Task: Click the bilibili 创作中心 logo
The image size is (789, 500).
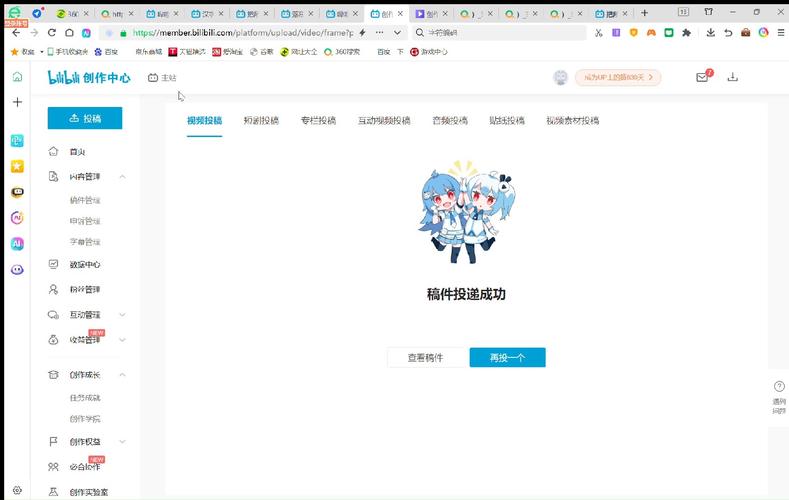Action: coord(89,77)
